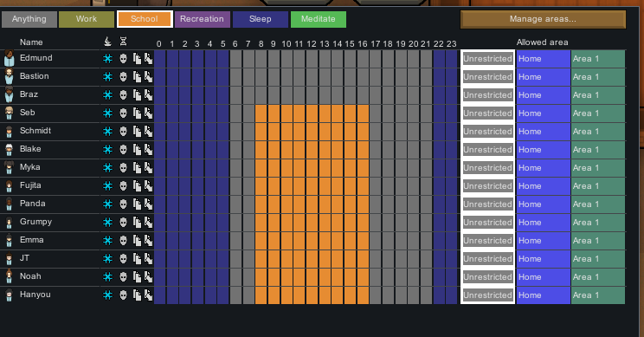Copy Fujita's schedule
Screen dimensions: 644x337
click(x=137, y=185)
